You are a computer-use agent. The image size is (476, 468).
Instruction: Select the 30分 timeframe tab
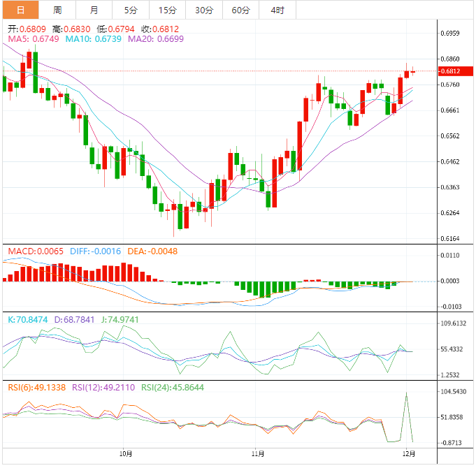204,10
